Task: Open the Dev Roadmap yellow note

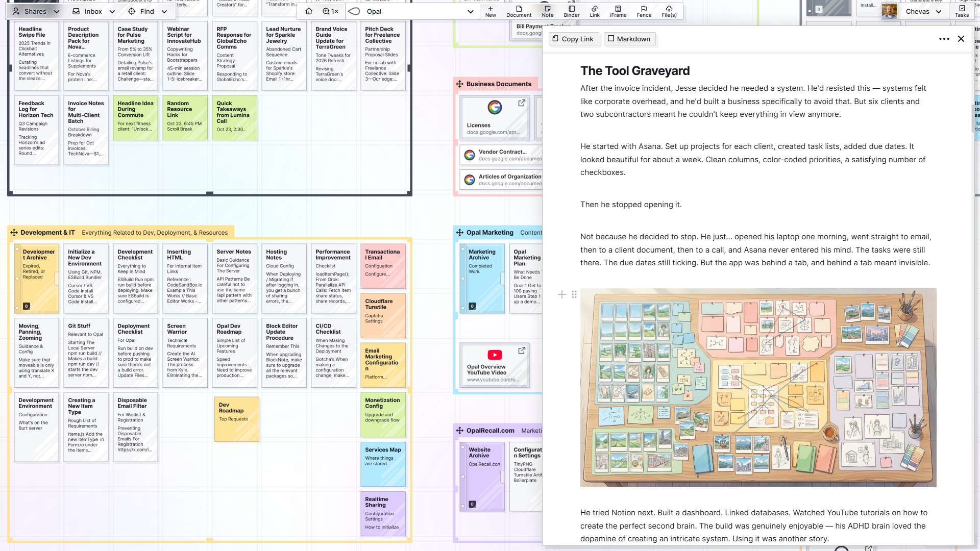Action: point(237,419)
